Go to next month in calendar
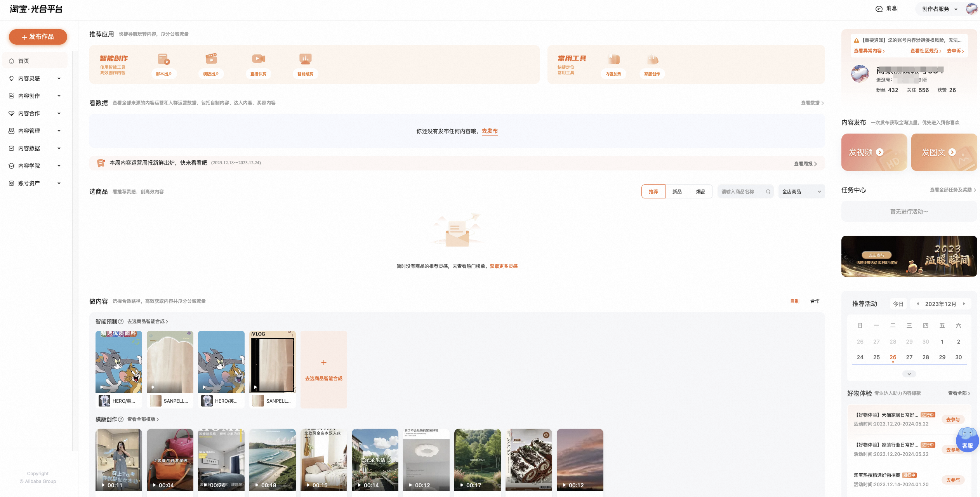 [964, 304]
